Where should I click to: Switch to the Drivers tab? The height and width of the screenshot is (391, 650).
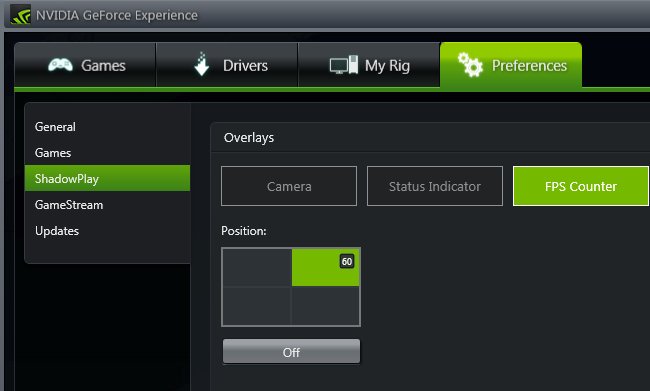click(x=227, y=65)
